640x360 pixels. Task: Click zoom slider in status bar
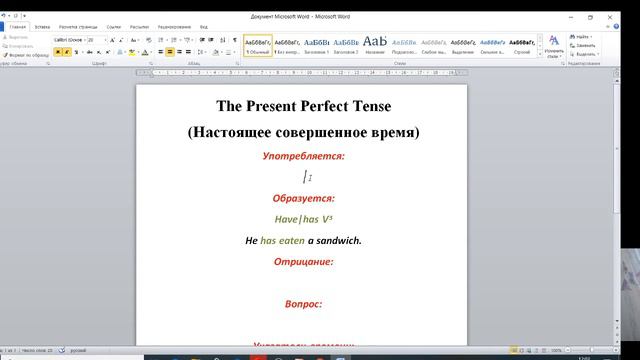tap(592, 350)
